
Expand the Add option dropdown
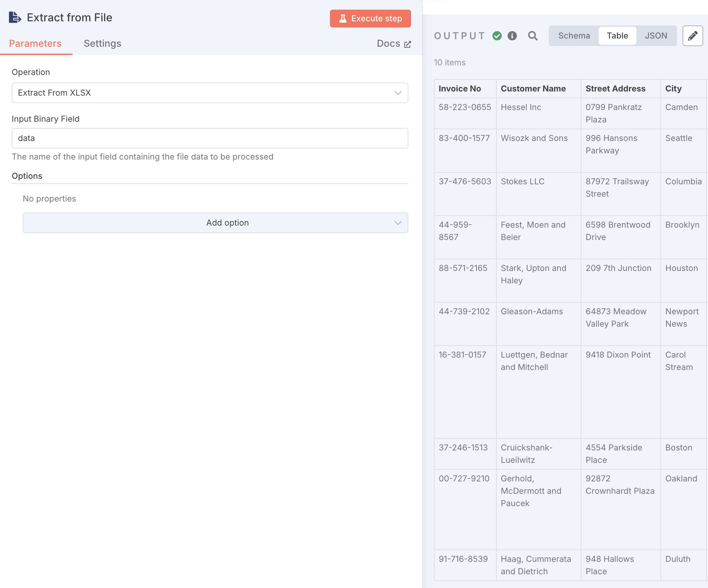tap(215, 223)
